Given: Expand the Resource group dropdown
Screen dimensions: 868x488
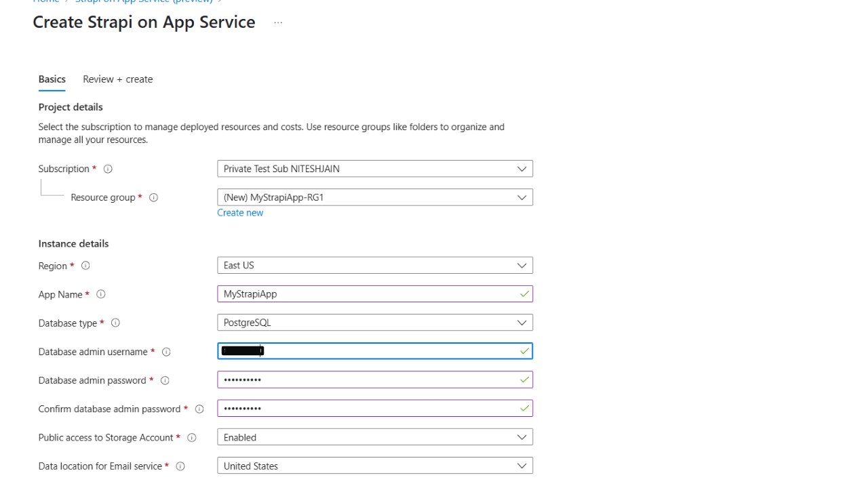Looking at the screenshot, I should click(374, 197).
